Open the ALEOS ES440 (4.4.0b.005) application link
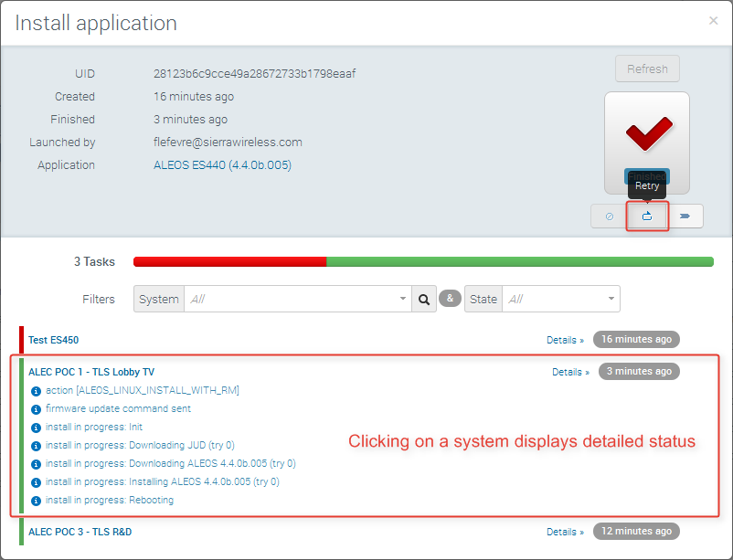 point(222,165)
